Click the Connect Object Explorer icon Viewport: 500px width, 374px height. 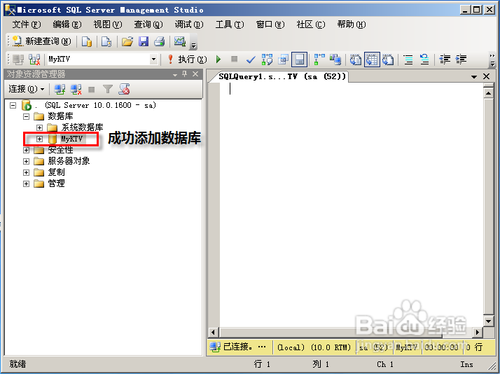tap(60, 89)
